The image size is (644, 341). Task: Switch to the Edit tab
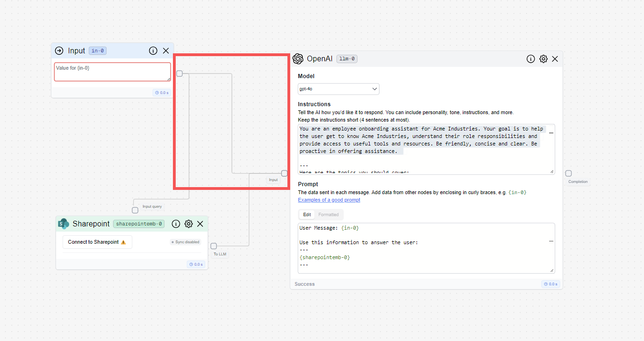coord(307,215)
